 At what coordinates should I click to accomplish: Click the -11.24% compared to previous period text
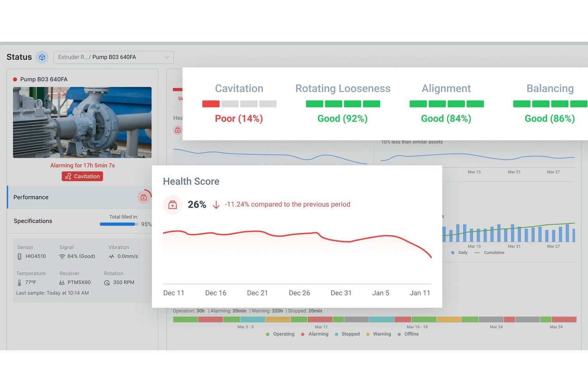pos(288,205)
